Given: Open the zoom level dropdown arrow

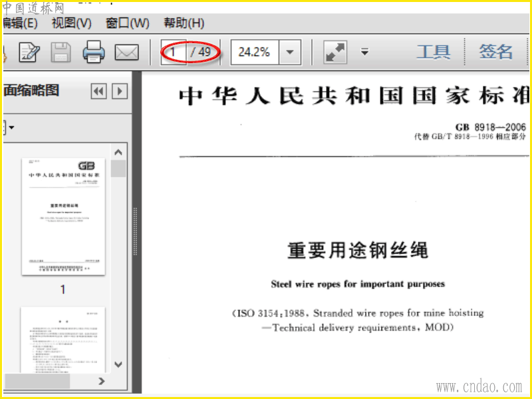Looking at the screenshot, I should click(290, 53).
